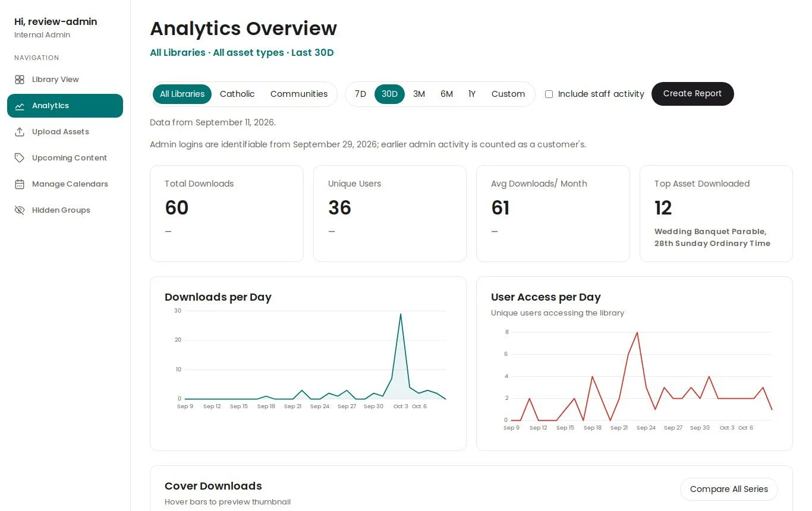Click the Downloads per Day chart title

tap(218, 297)
